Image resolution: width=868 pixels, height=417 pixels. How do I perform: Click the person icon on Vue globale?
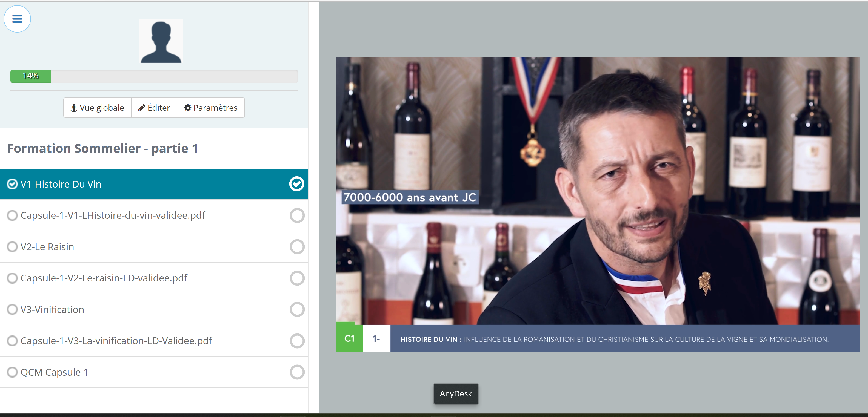tap(74, 108)
